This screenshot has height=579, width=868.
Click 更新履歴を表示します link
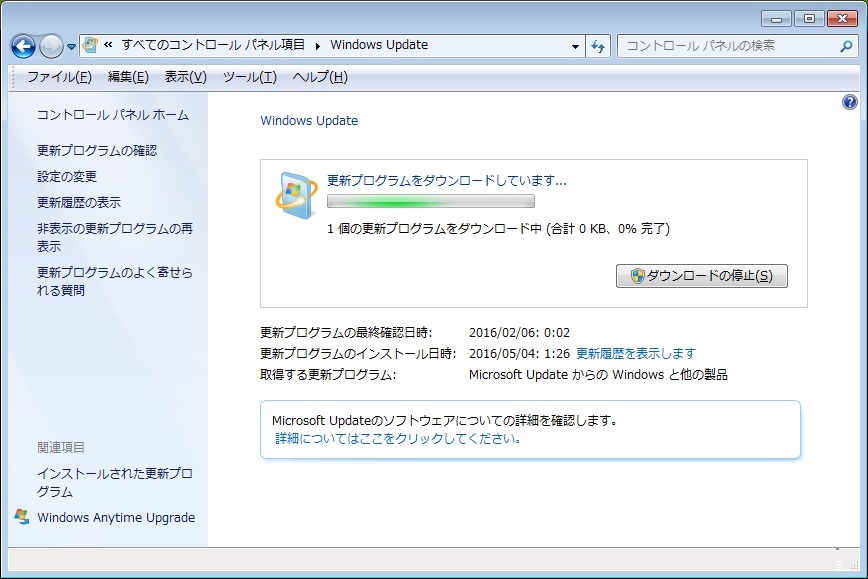point(636,353)
